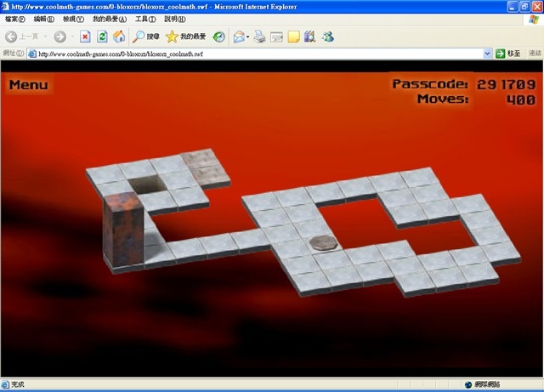Click the orange fragile tiles
This screenshot has width=544, height=392.
[x=205, y=168]
